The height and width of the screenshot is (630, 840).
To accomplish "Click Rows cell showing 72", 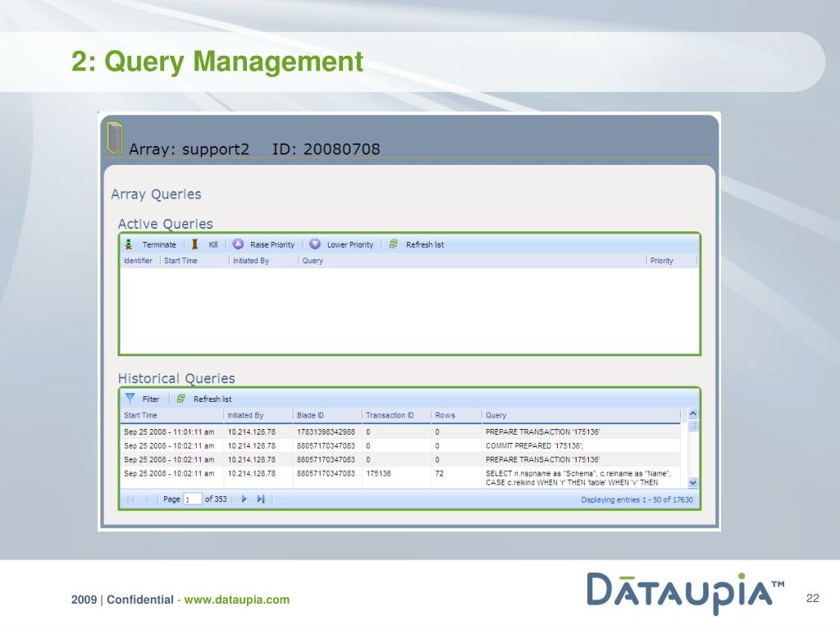I will [x=440, y=473].
